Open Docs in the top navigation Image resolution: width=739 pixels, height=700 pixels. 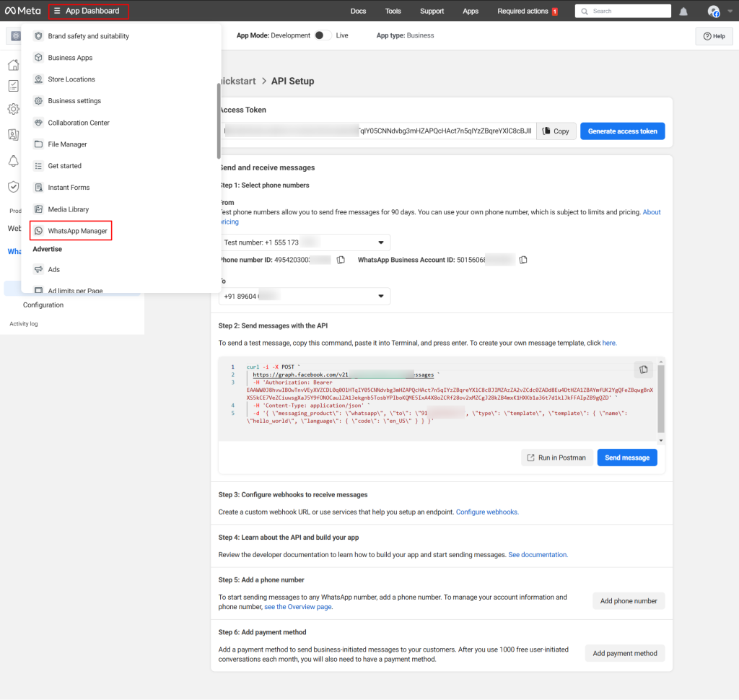coord(358,11)
